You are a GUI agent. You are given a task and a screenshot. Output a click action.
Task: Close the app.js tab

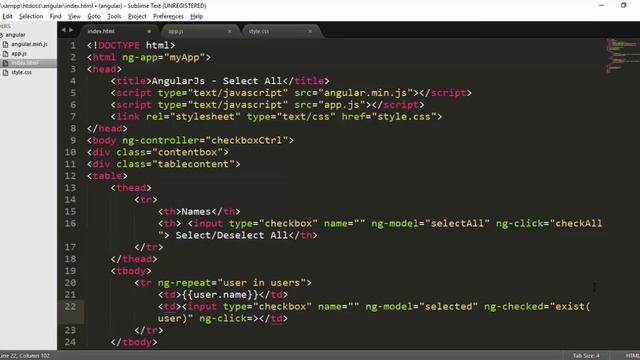[229, 31]
